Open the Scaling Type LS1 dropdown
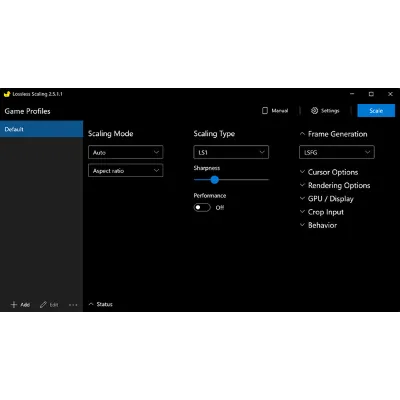400x400 pixels. [231, 152]
